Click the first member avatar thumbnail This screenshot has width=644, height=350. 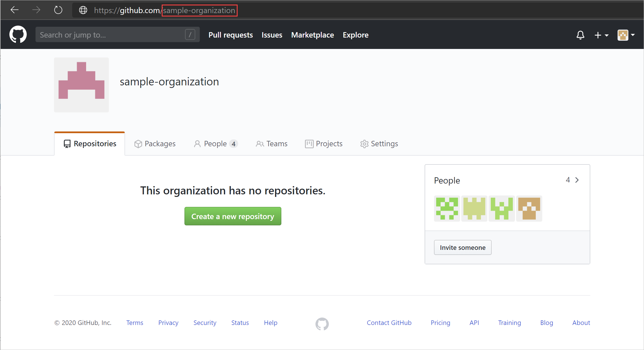point(447,209)
